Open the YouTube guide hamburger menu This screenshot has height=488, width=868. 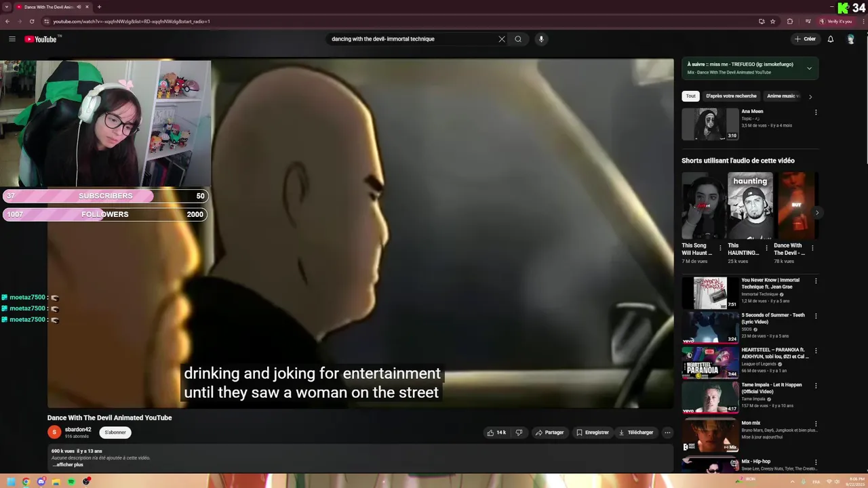click(x=12, y=39)
